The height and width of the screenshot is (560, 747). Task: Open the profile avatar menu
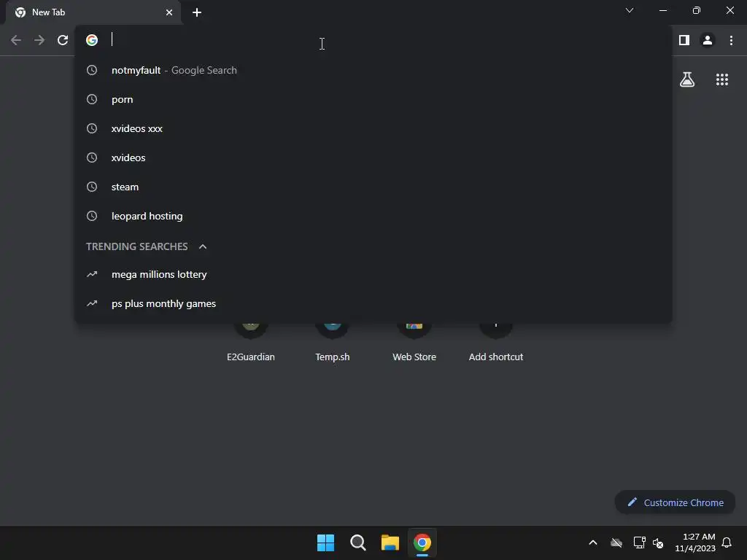708,41
